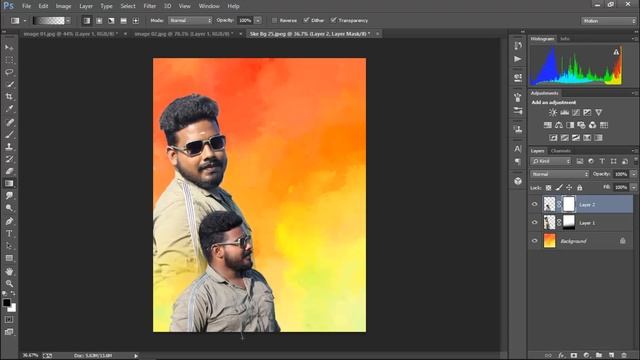The image size is (640, 360).
Task: Select the Move tool
Action: tap(9, 48)
